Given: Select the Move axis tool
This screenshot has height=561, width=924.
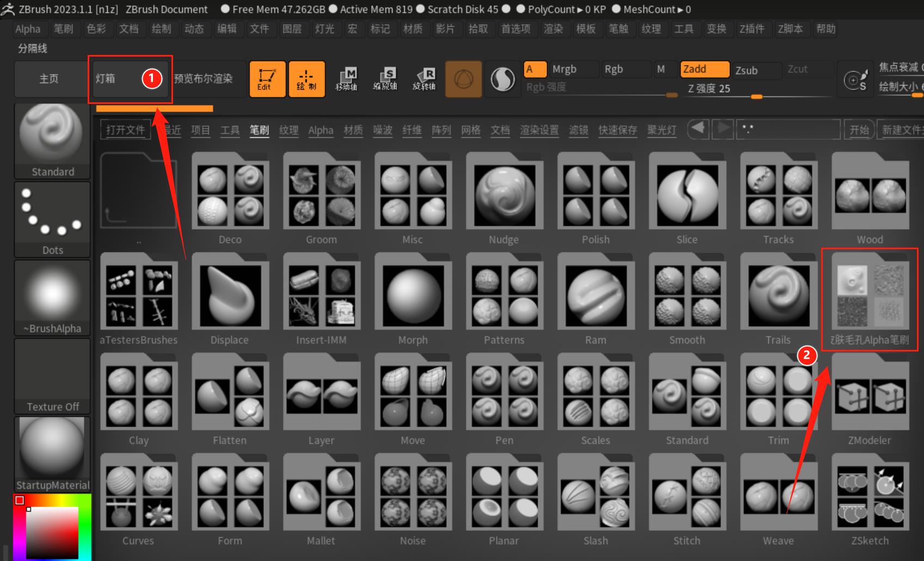Looking at the screenshot, I should [346, 79].
